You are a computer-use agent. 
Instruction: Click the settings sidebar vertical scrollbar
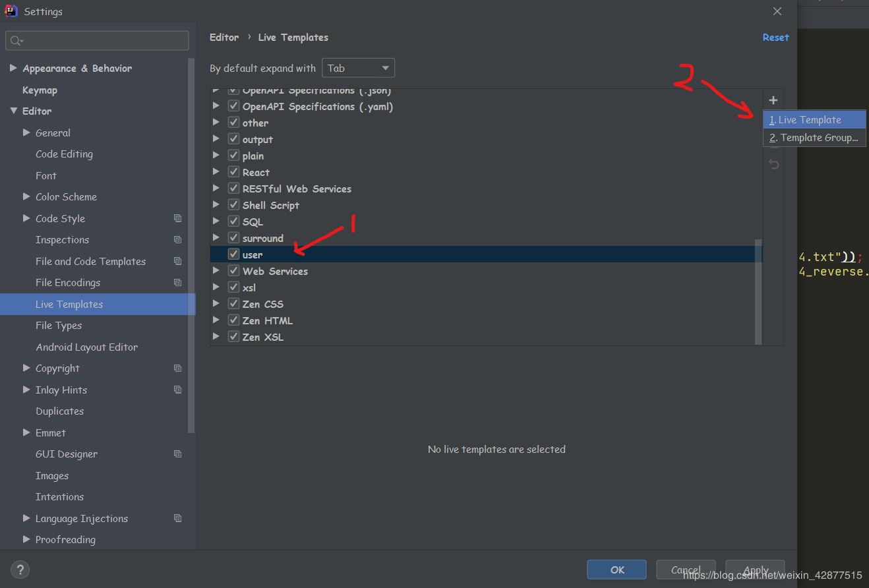click(x=191, y=245)
